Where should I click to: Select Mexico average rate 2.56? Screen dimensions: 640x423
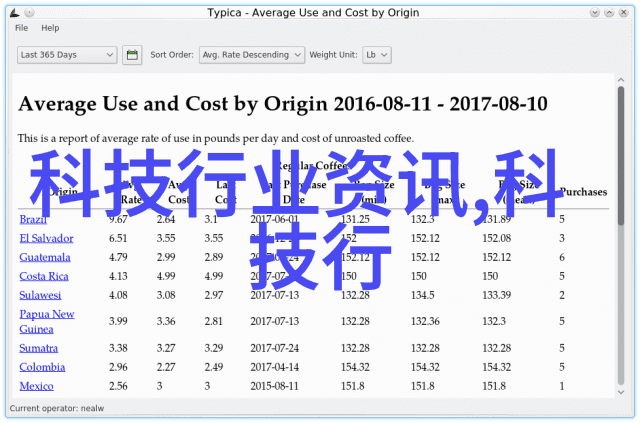[x=118, y=386]
